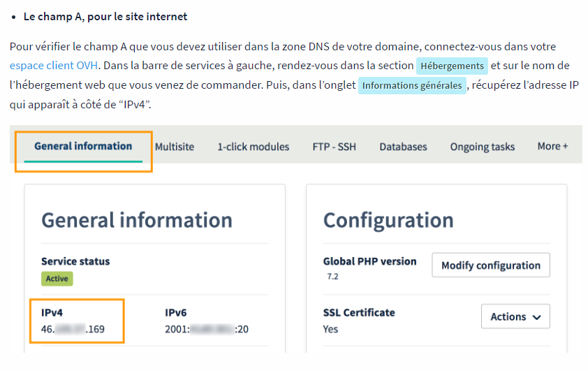Click the green Active status badge

(x=57, y=278)
